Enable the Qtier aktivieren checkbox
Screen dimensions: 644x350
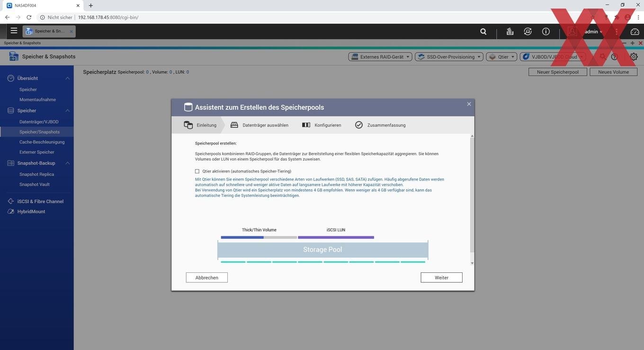pyautogui.click(x=197, y=171)
